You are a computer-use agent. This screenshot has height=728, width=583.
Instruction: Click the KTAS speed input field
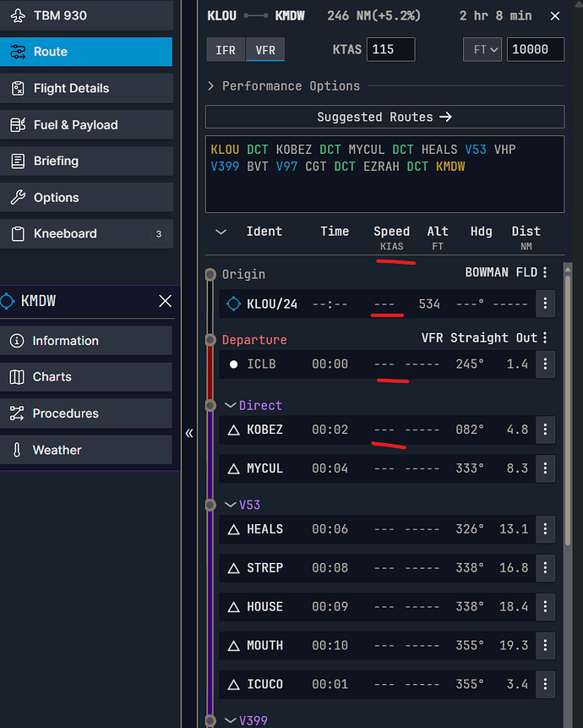click(391, 50)
